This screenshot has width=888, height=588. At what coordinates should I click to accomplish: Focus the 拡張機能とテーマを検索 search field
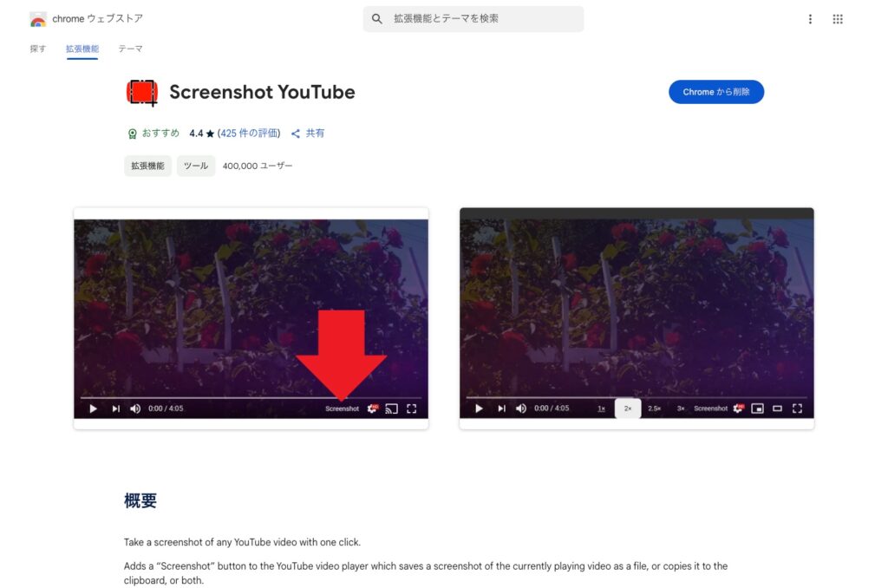point(473,19)
